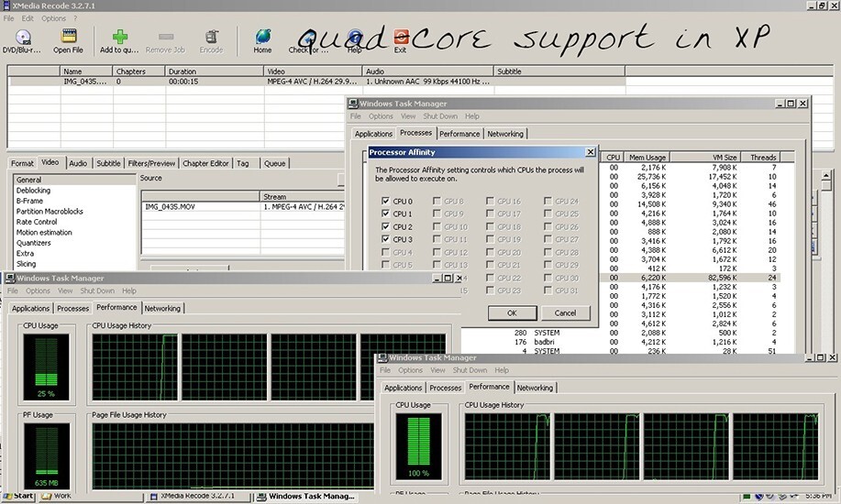Click the Encode toolbar icon

tap(211, 37)
